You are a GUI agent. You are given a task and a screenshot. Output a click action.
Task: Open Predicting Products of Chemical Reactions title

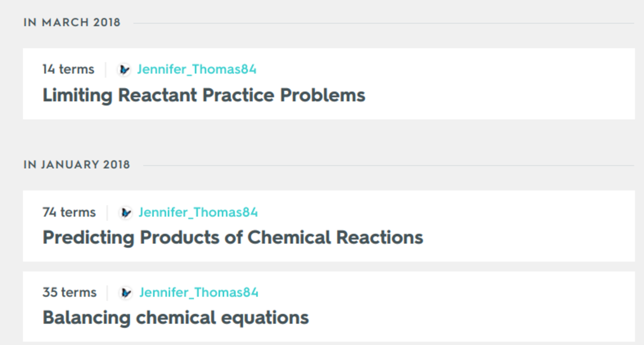click(x=233, y=237)
